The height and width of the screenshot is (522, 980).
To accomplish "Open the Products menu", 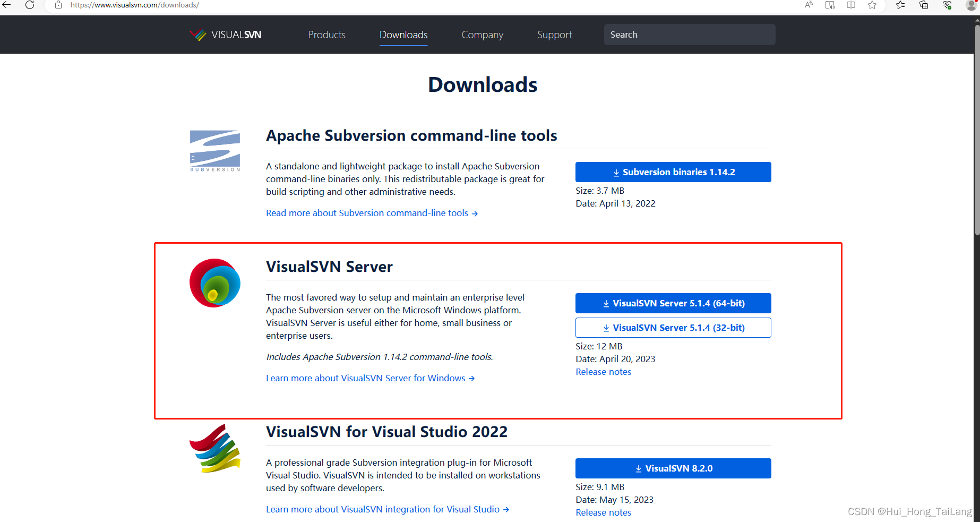I will 326,35.
